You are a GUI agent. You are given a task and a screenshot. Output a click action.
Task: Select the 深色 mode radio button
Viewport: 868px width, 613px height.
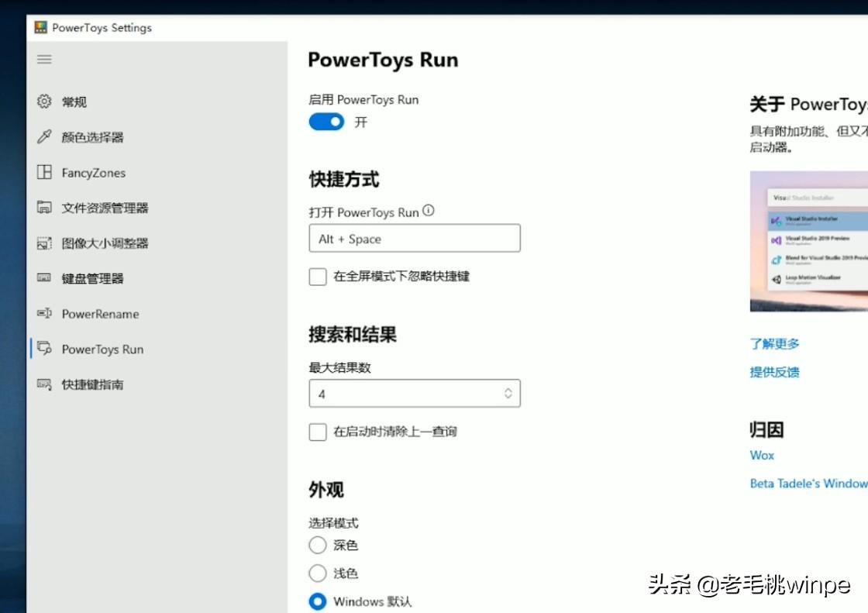coord(318,545)
